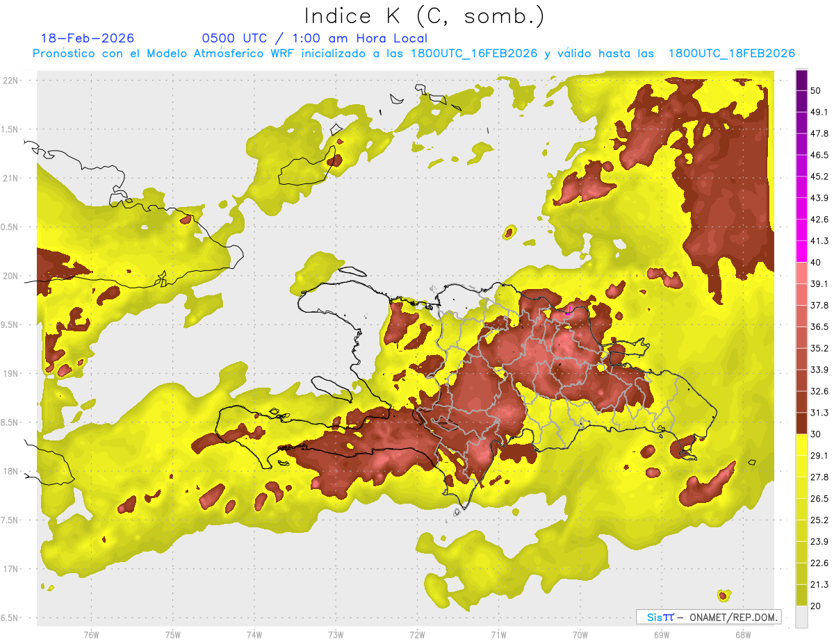Click the valid-until timestamp "1800UTC_18FEB2026"
This screenshot has width=834, height=644.
tap(731, 53)
